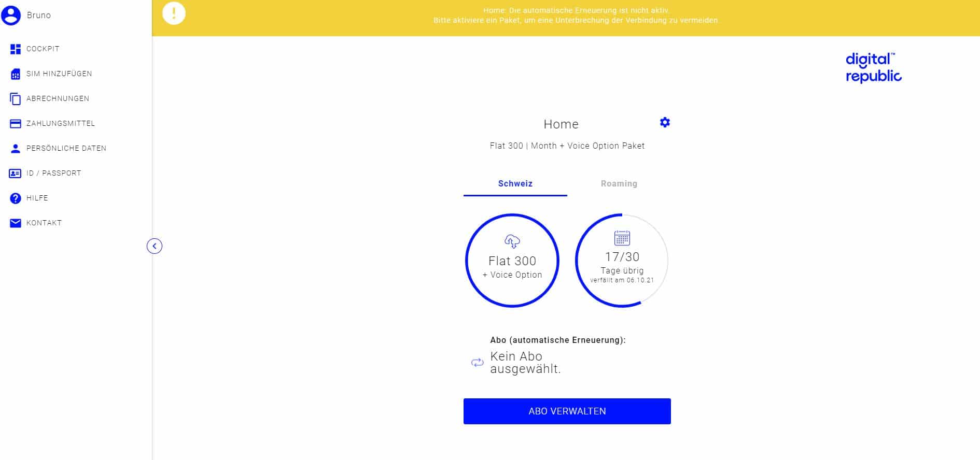Click the yellow banner renewal warning message
The width and height of the screenshot is (980, 460).
tap(576, 16)
